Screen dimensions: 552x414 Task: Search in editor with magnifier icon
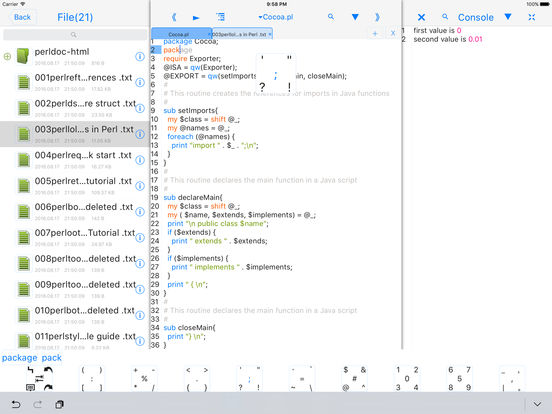(331, 17)
